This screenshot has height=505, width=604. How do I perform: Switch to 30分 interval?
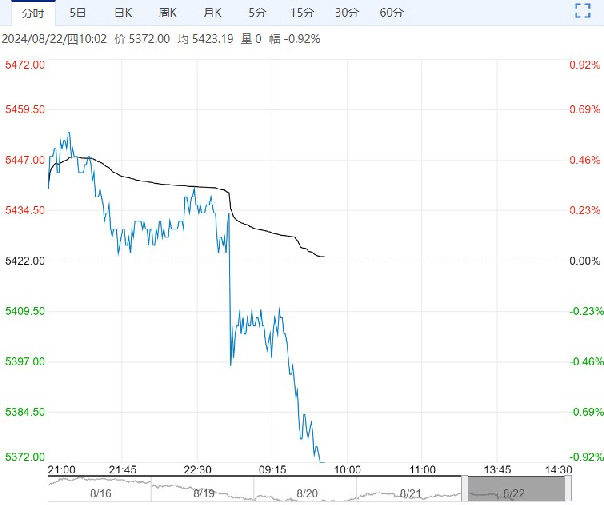[x=347, y=13]
